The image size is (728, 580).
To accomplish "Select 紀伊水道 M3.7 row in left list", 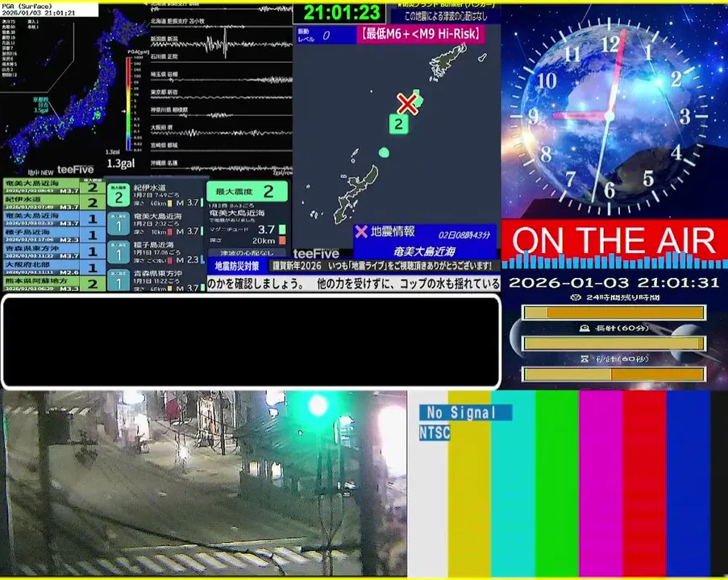I will point(54,202).
